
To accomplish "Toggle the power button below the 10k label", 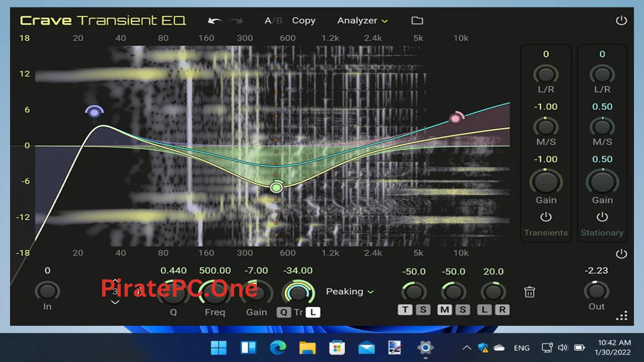I will pyautogui.click(x=621, y=254).
